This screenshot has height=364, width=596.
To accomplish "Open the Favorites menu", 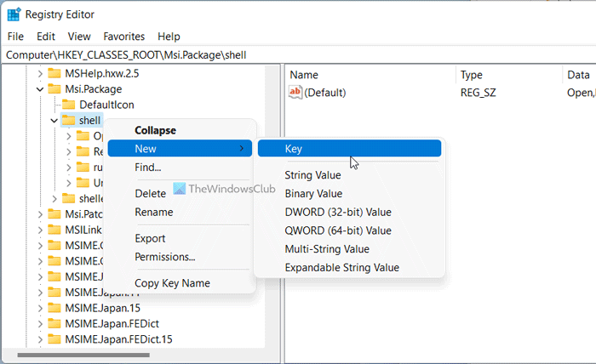I will point(124,37).
